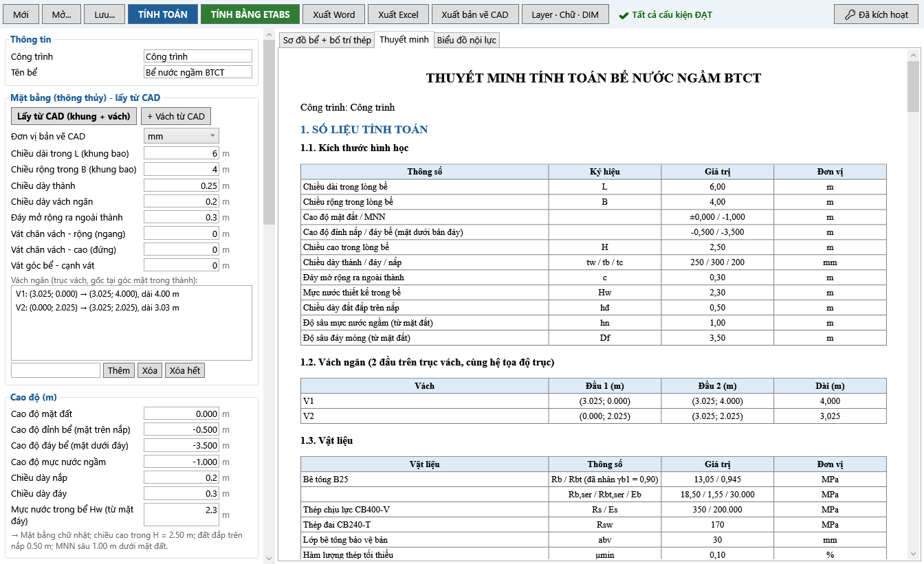The height and width of the screenshot is (564, 924).
Task: Click the Xóa button
Action: pyautogui.click(x=150, y=370)
